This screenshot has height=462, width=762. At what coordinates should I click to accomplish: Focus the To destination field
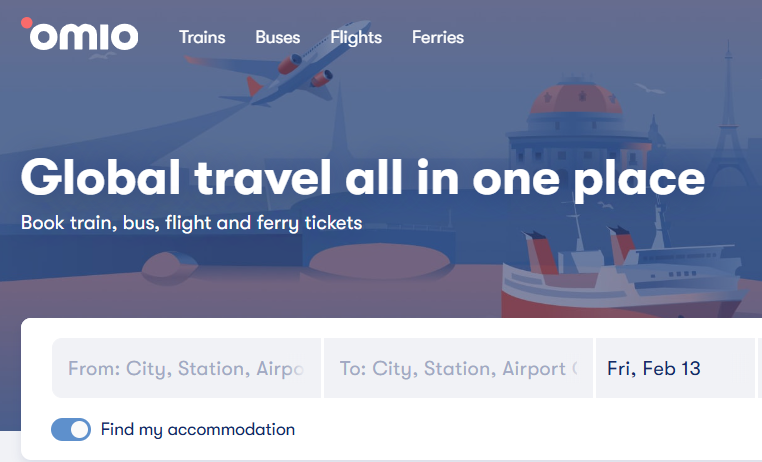(459, 368)
